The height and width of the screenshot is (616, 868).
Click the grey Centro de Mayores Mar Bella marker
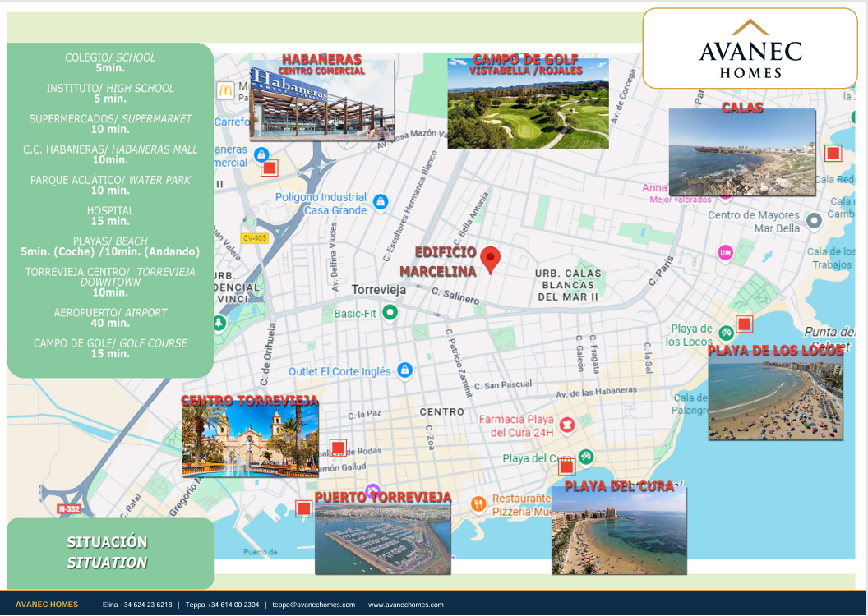(814, 221)
